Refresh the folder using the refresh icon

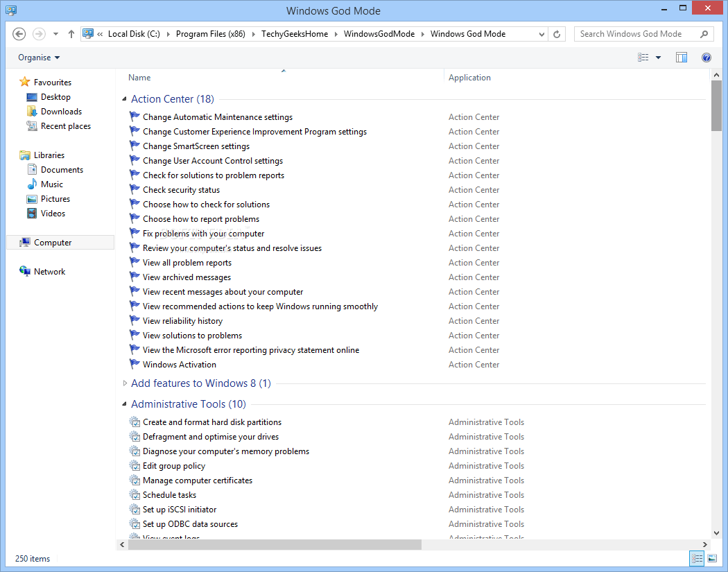click(x=557, y=33)
